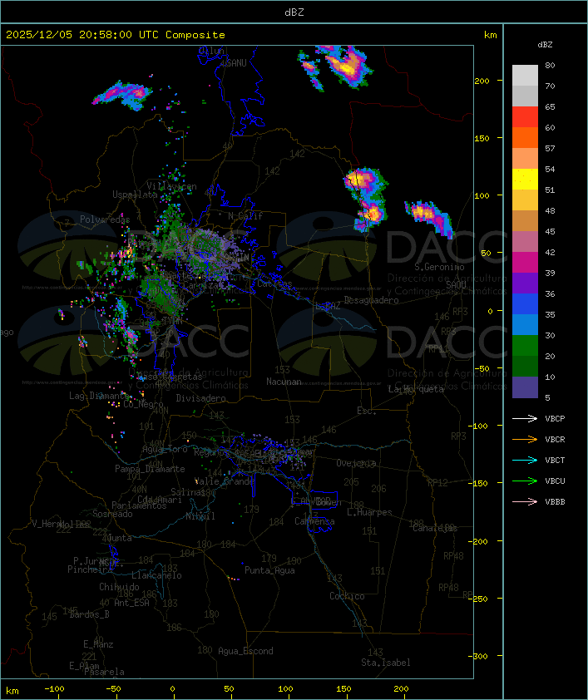Click the '2025/12/05 20:58:00 UTC Composite' timestamp
This screenshot has width=588, height=700.
tap(116, 35)
